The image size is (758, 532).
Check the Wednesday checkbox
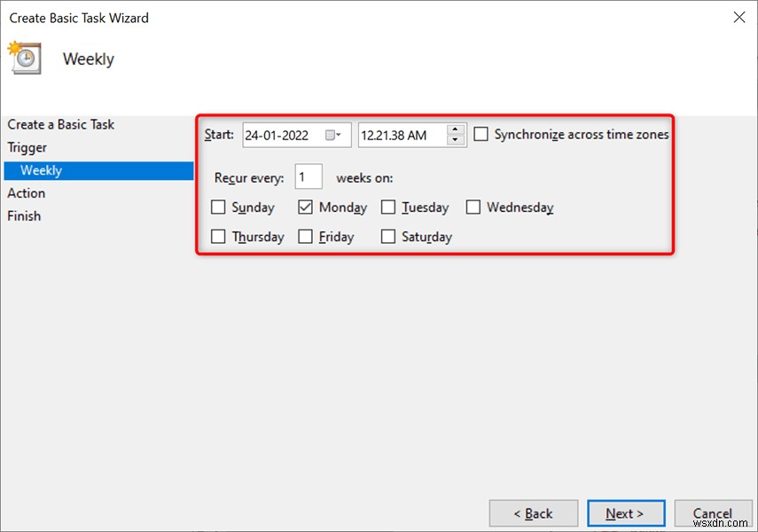473,207
